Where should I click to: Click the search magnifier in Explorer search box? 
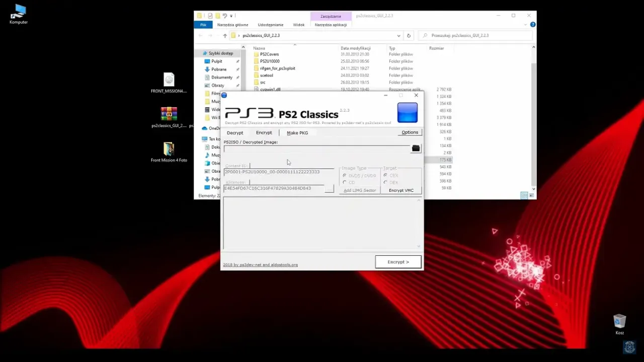point(425,36)
